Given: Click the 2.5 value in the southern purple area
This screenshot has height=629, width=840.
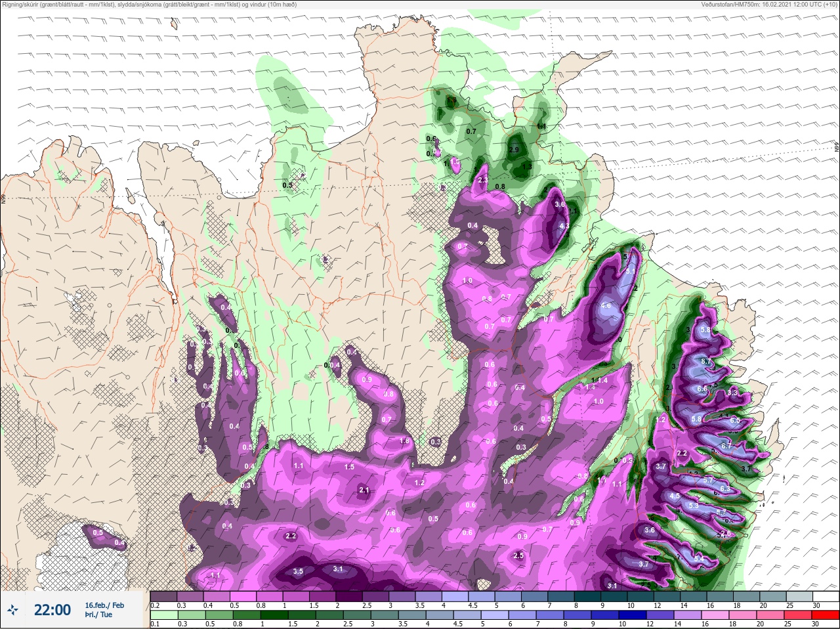Looking at the screenshot, I should click(x=518, y=555).
